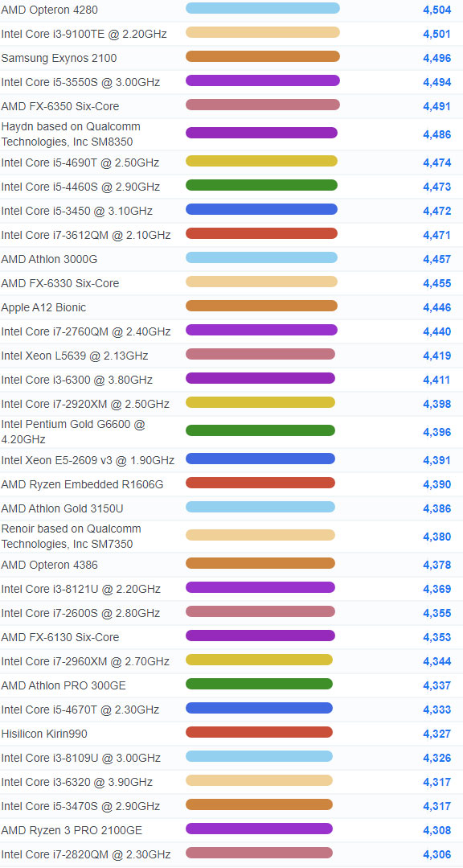
Task: Click Intel Pentium Gold G6600 name
Action: (73, 432)
